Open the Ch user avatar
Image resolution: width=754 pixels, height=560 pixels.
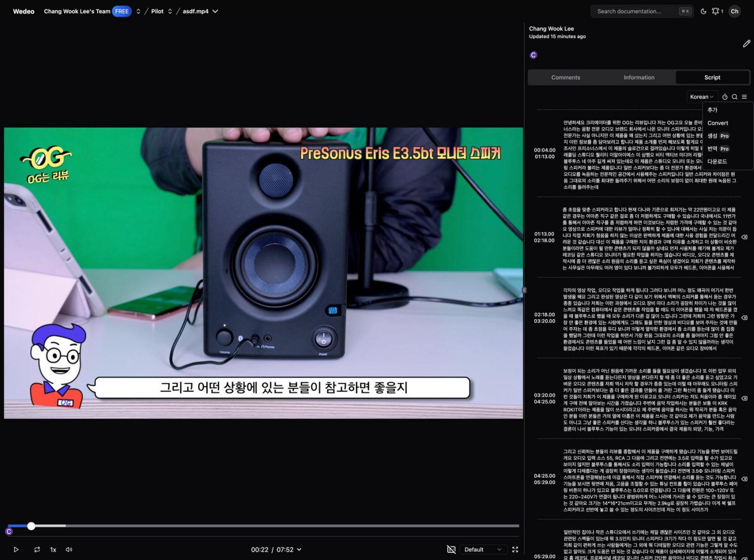point(735,11)
